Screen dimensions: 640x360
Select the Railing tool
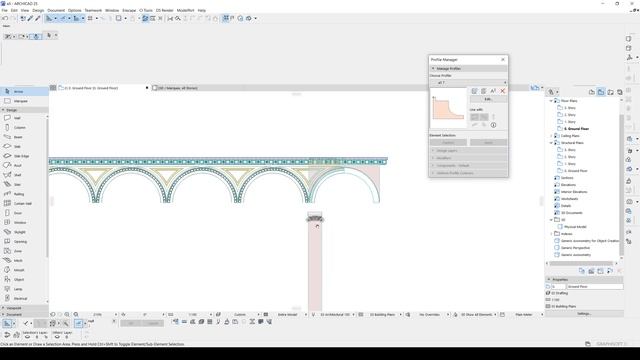[23, 194]
